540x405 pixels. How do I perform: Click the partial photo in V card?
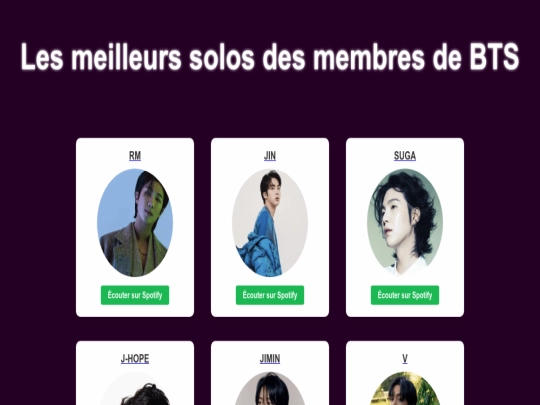pos(405,388)
